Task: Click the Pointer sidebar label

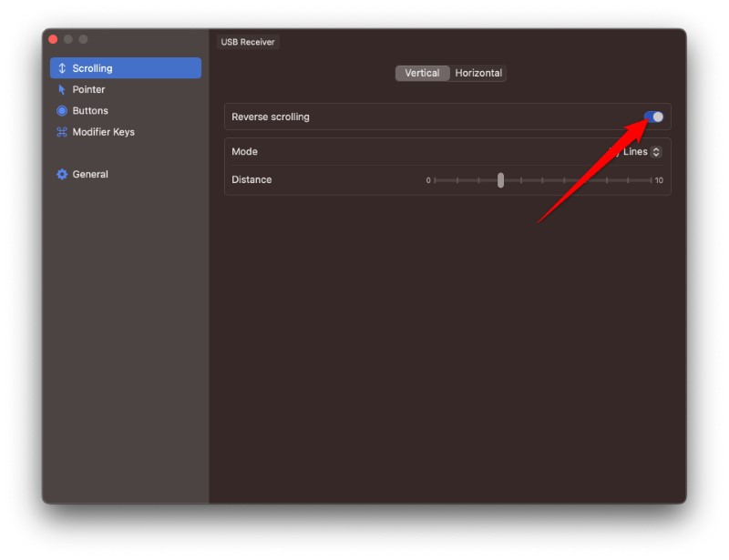Action: point(88,89)
